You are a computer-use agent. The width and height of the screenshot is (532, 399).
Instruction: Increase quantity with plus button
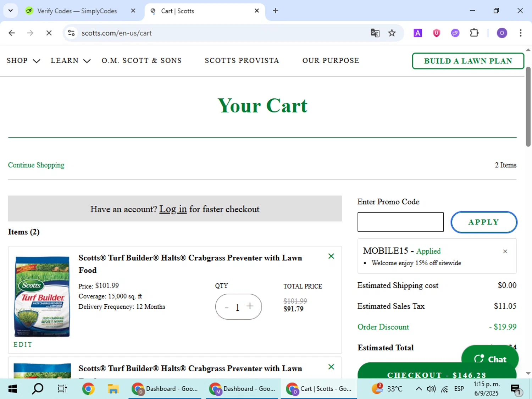[x=250, y=306]
